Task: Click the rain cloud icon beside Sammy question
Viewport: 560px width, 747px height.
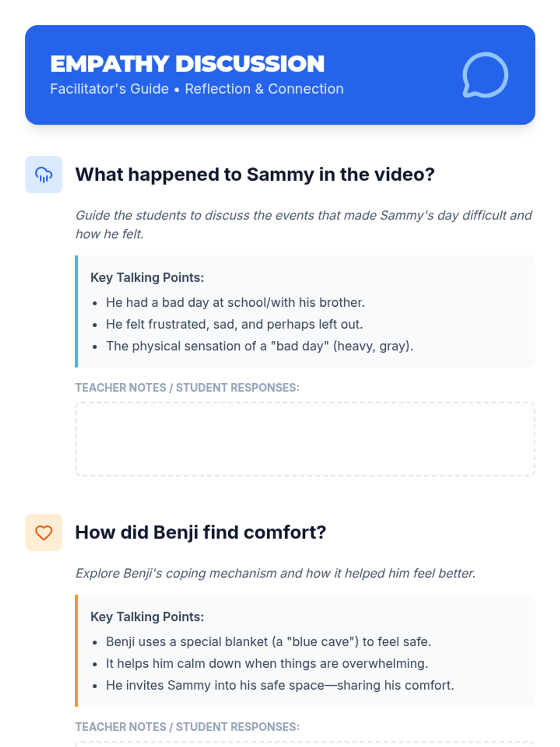Action: pyautogui.click(x=44, y=175)
